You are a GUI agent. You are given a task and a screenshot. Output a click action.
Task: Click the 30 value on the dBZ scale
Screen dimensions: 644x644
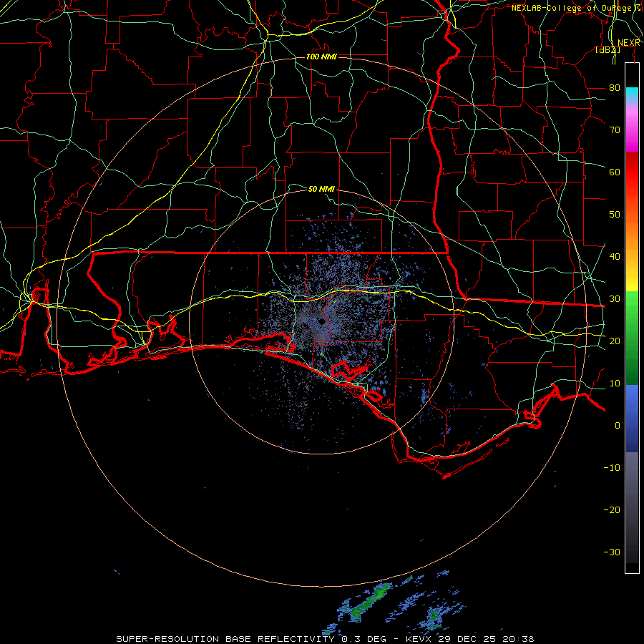[x=615, y=298]
